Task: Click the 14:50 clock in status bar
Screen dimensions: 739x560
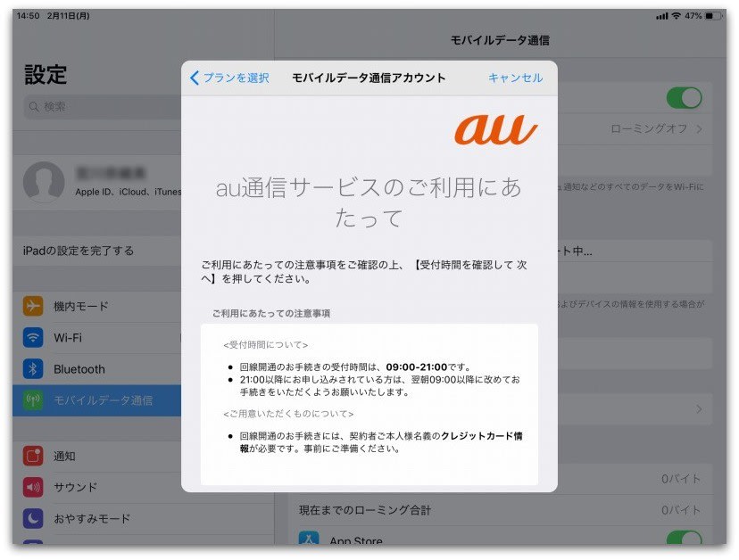Action: [x=28, y=15]
